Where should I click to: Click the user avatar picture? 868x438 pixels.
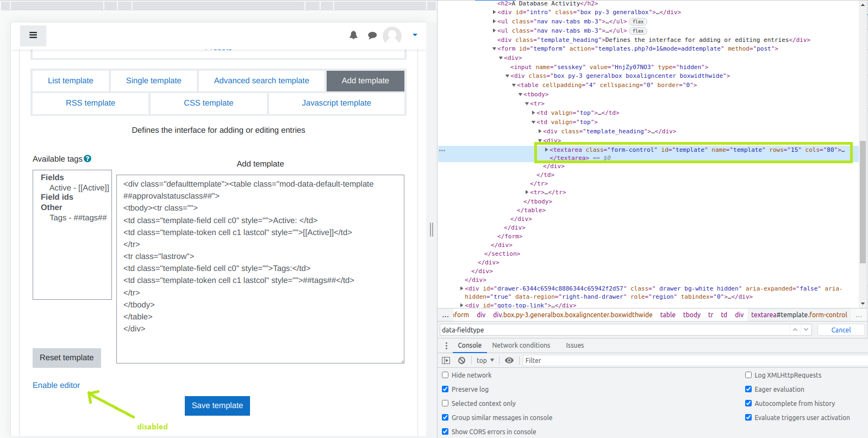click(x=392, y=36)
